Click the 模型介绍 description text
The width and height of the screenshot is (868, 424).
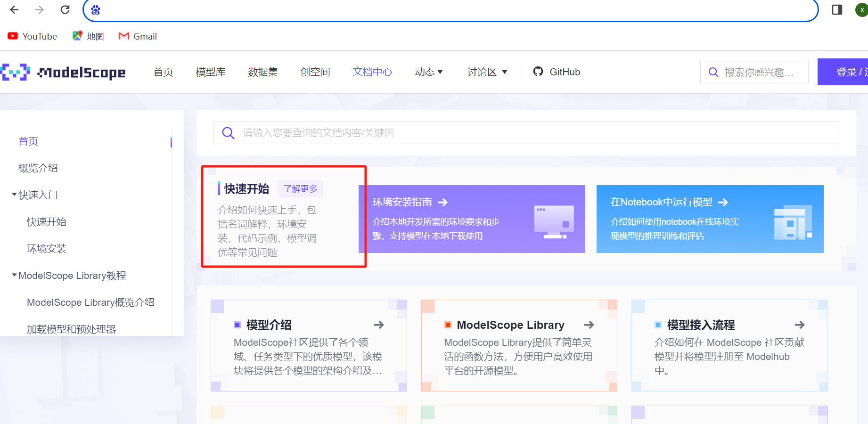(x=308, y=357)
